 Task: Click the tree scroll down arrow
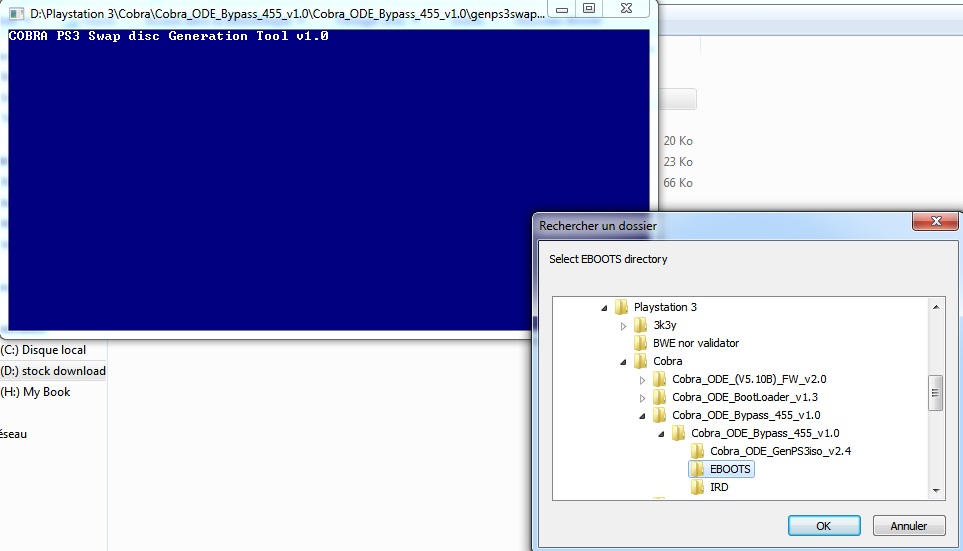(x=936, y=491)
